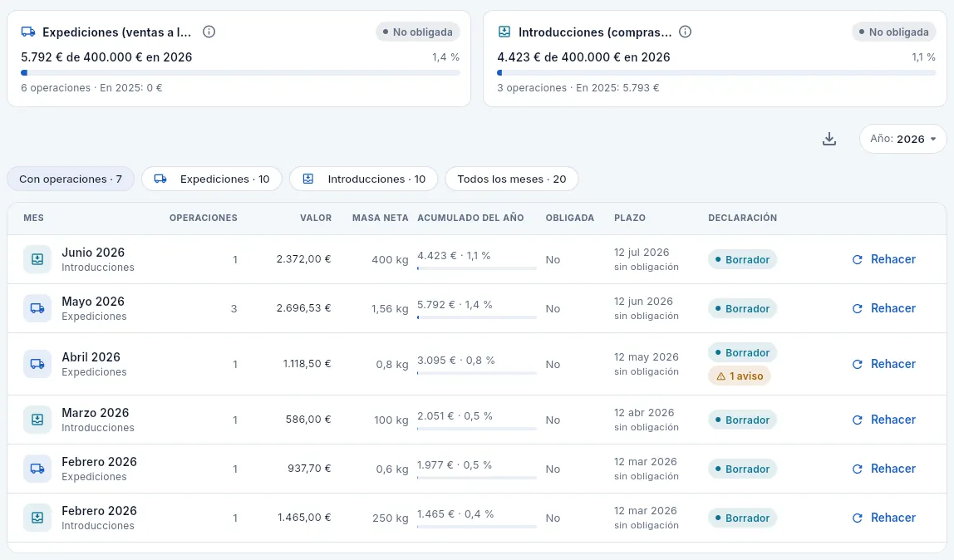Image resolution: width=954 pixels, height=560 pixels.
Task: Open the Año 2026 year dropdown
Action: [902, 140]
